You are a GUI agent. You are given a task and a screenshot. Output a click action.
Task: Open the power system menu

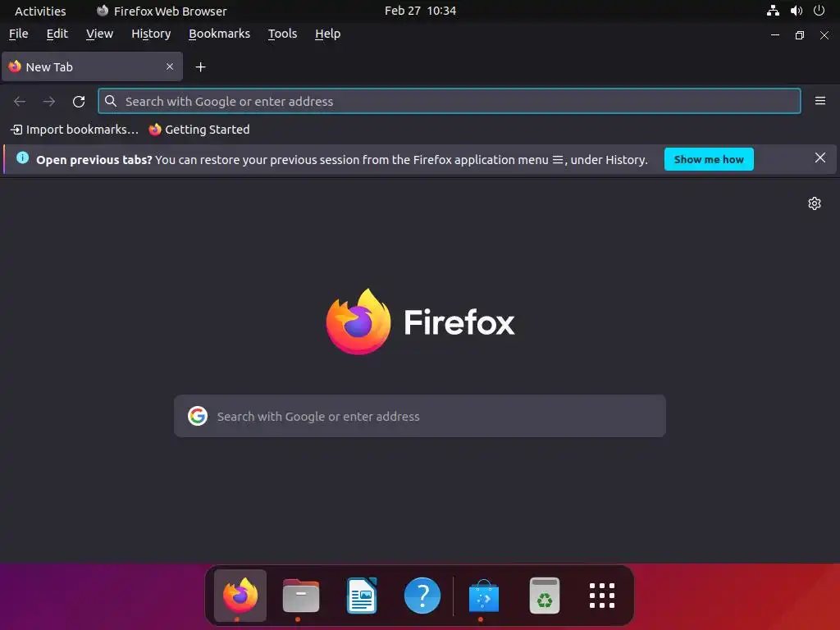click(819, 11)
